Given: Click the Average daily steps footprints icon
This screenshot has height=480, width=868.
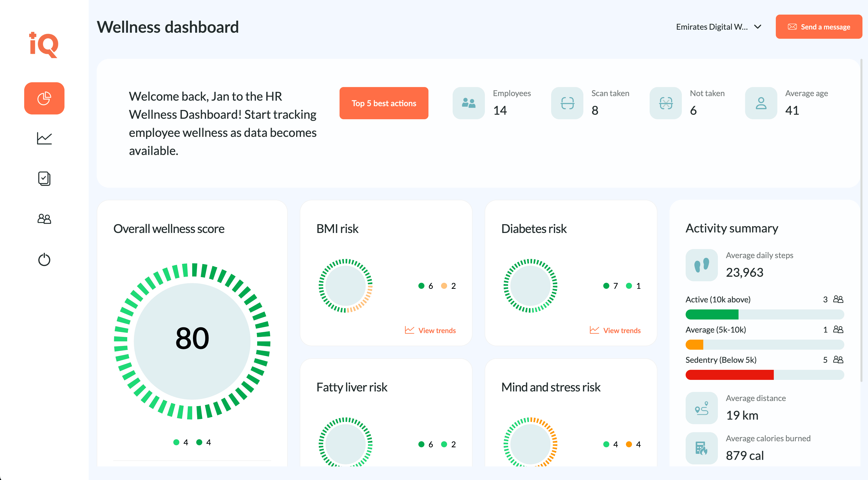Looking at the screenshot, I should [x=702, y=265].
